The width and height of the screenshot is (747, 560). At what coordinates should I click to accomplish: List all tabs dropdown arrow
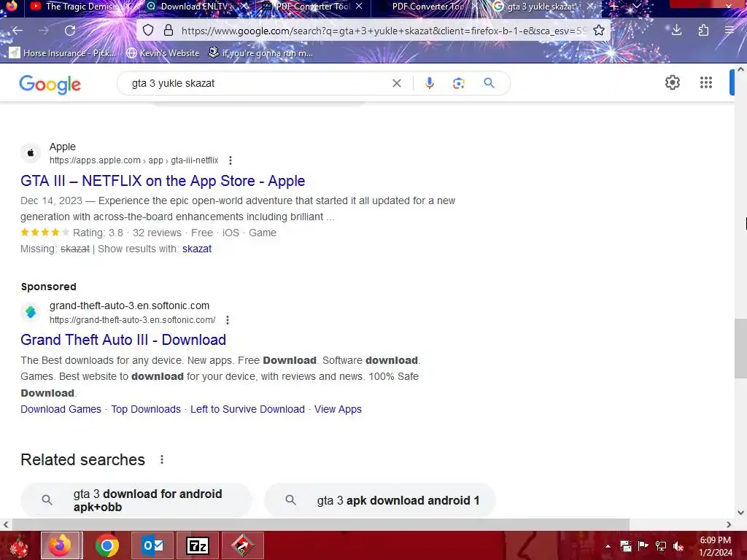(x=636, y=7)
